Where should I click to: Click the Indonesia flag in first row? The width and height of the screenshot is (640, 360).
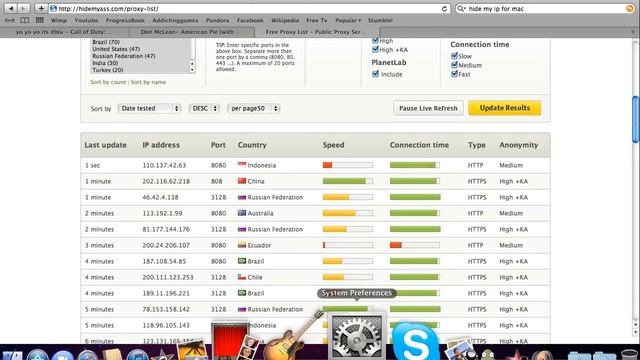(x=242, y=165)
